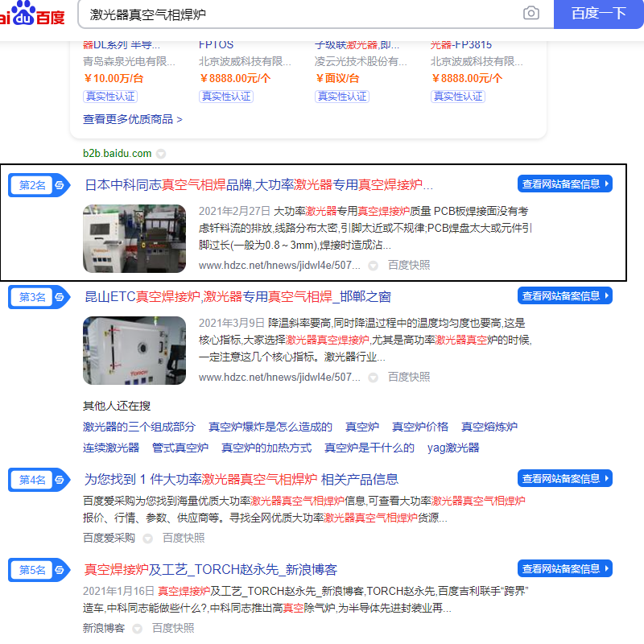
Task: Click the 百度一下 search button
Action: pyautogui.click(x=598, y=14)
